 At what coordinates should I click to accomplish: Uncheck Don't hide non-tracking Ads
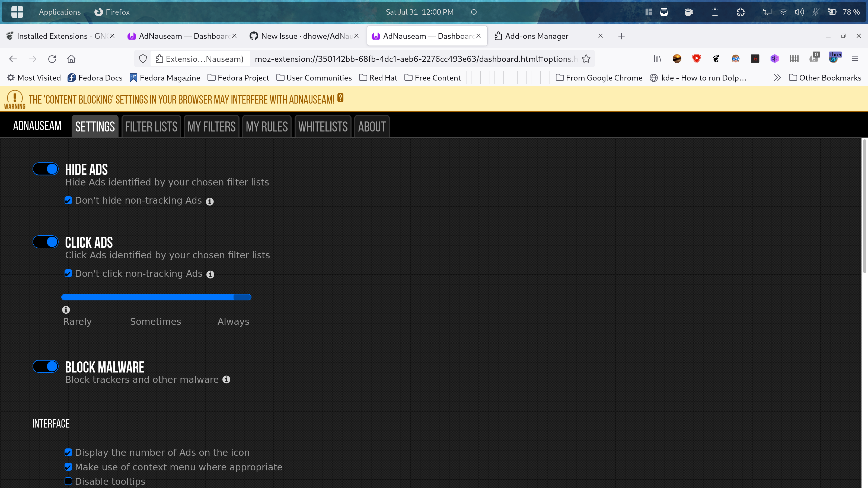click(68, 200)
